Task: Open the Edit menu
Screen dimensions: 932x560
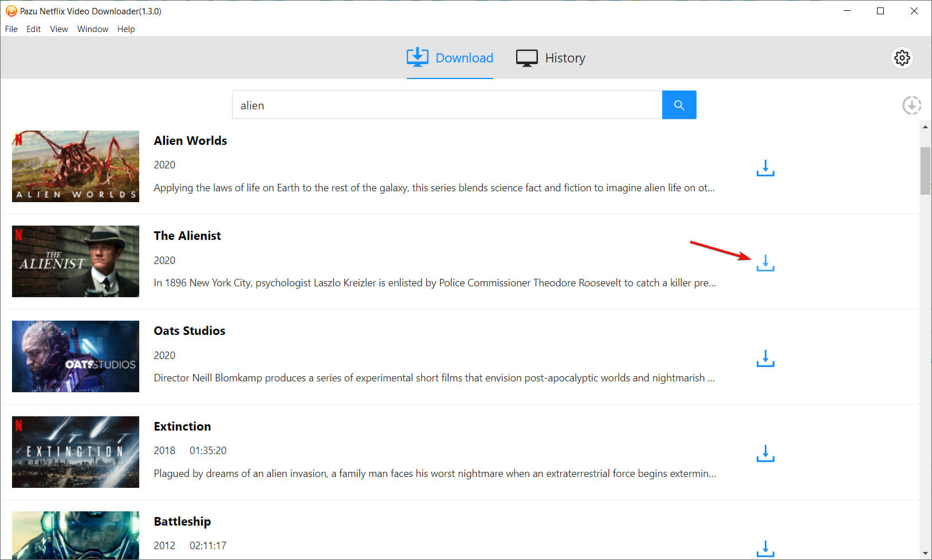Action: pyautogui.click(x=33, y=29)
